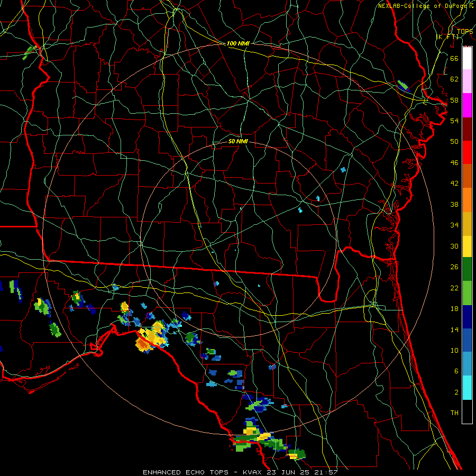Click the legend value 2
The width and height of the screenshot is (476, 476).
click(456, 392)
